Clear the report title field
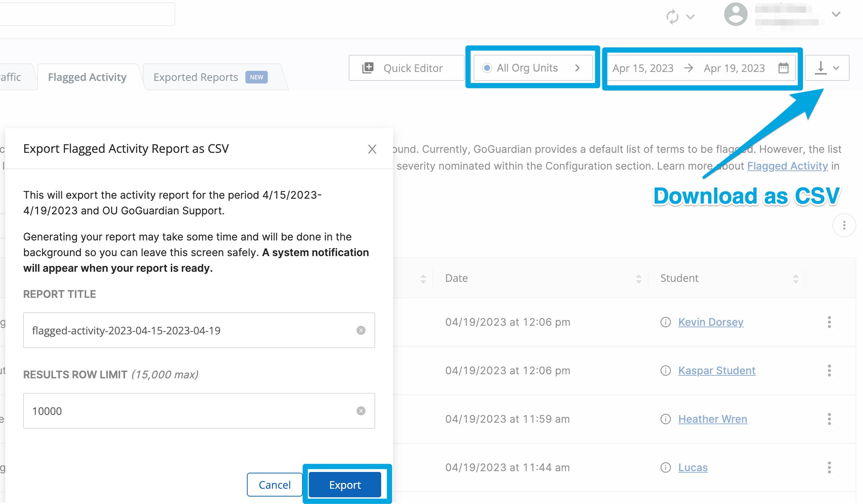The width and height of the screenshot is (863, 504). (361, 330)
